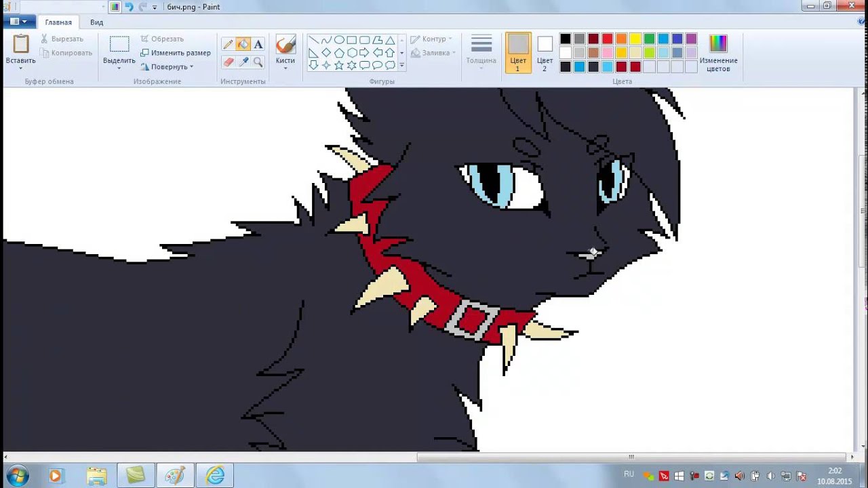Viewport: 868px width, 488px height.
Task: Choose the Oval shape
Action: tap(339, 40)
